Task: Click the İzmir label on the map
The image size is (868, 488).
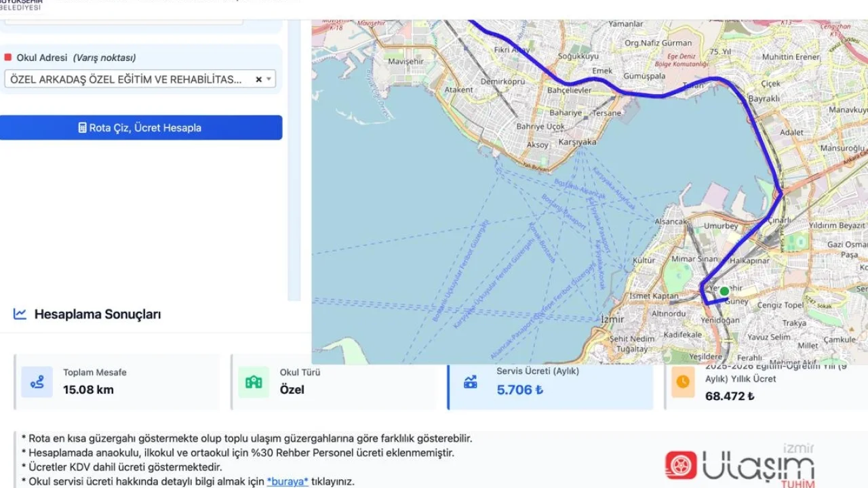Action: 612,319
